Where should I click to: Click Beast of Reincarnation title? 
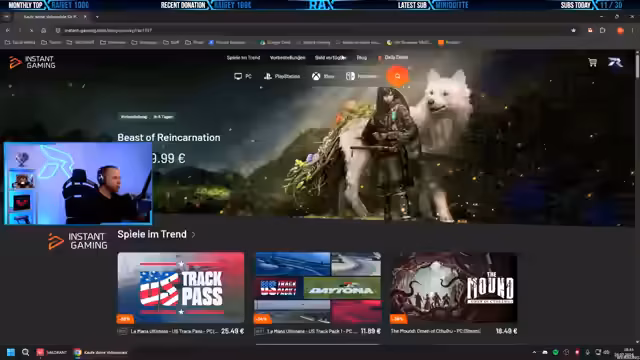coord(169,138)
